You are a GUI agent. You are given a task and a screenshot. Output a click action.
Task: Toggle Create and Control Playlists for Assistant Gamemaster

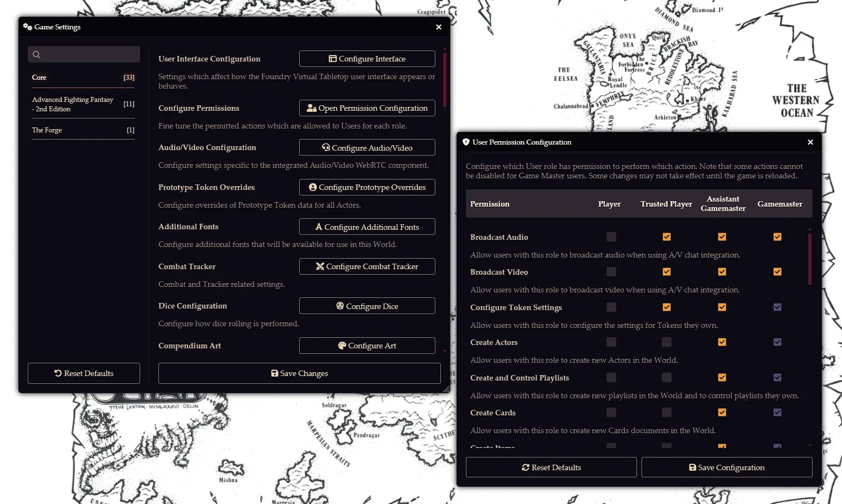point(722,377)
